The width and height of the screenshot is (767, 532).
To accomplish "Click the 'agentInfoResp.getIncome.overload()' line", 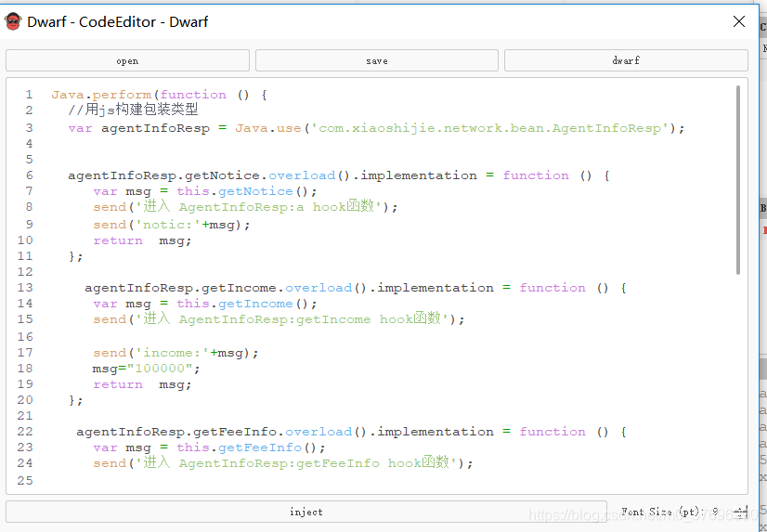I will coord(355,288).
